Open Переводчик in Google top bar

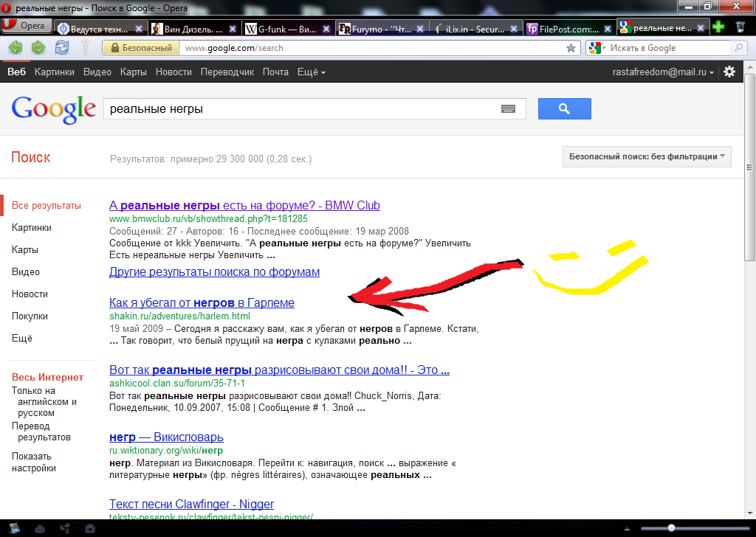click(x=227, y=72)
